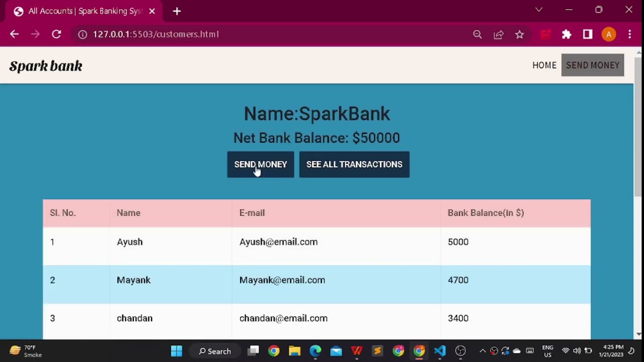
Task: Click the forward navigation arrow
Action: point(35,34)
